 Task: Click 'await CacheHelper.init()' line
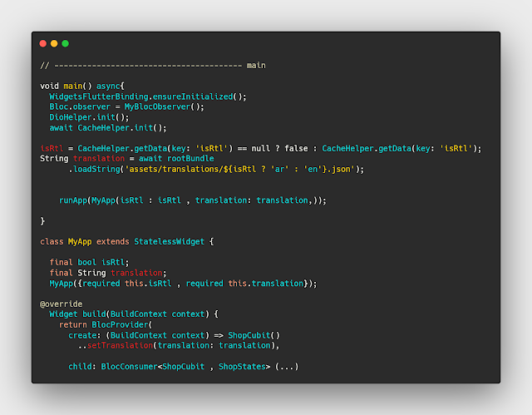coord(108,127)
